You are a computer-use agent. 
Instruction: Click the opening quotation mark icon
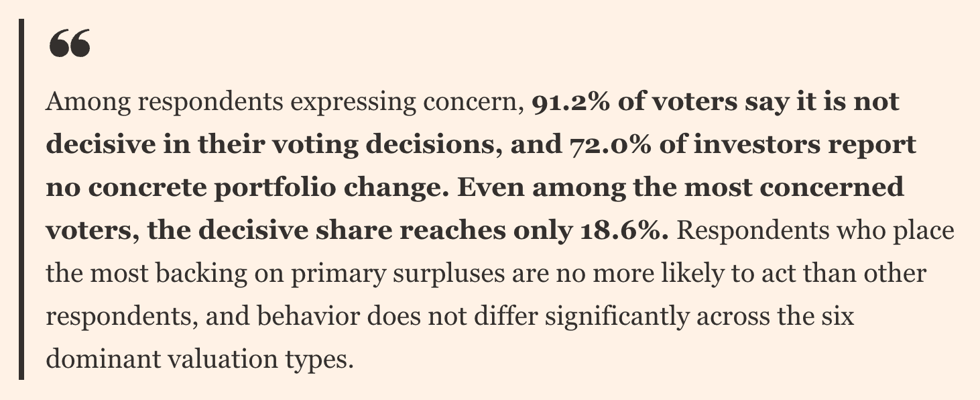[x=70, y=45]
